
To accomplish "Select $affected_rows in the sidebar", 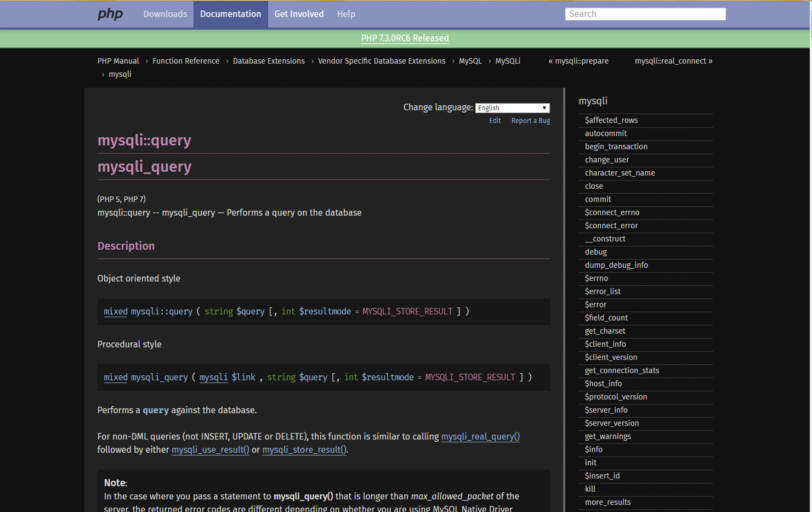I will tap(611, 120).
